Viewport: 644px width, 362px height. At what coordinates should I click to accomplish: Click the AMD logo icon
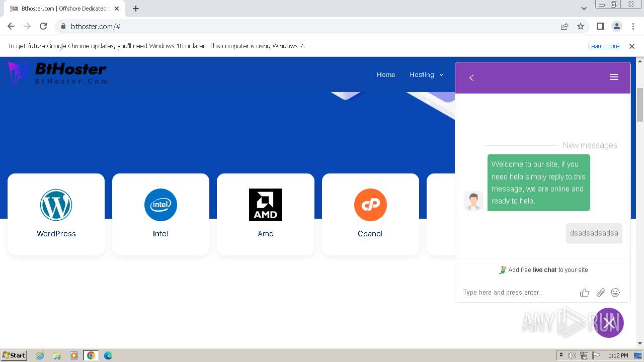pos(265,205)
